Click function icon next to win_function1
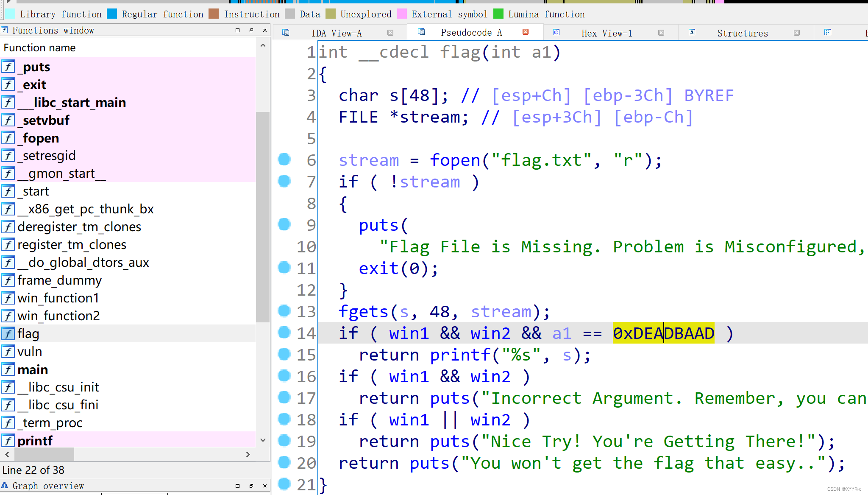868x495 pixels. click(8, 298)
